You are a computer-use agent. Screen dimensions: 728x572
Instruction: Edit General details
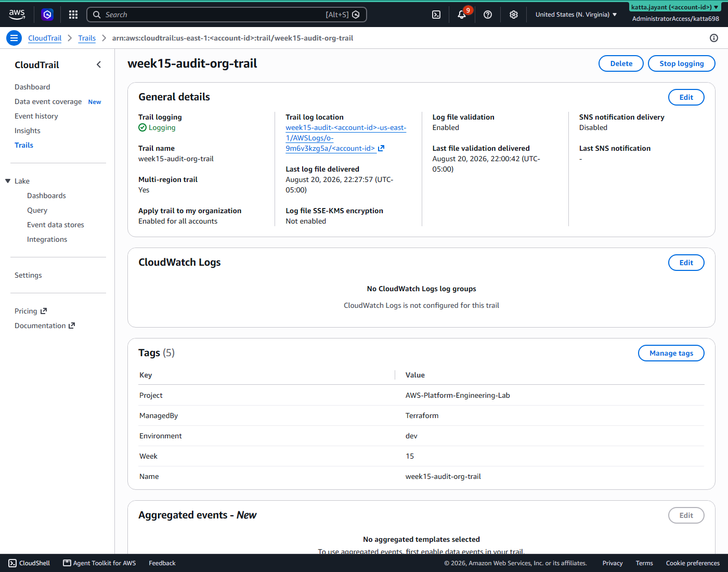click(x=686, y=97)
